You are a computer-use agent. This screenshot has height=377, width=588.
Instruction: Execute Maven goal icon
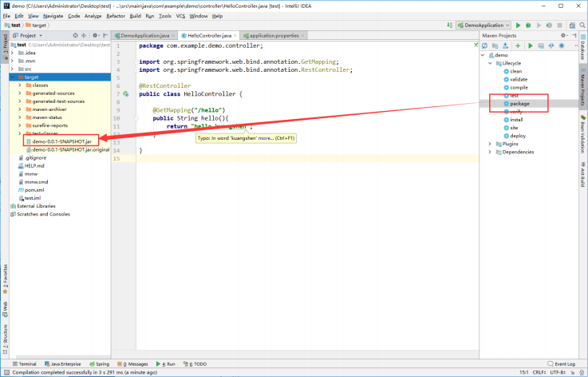click(x=541, y=46)
